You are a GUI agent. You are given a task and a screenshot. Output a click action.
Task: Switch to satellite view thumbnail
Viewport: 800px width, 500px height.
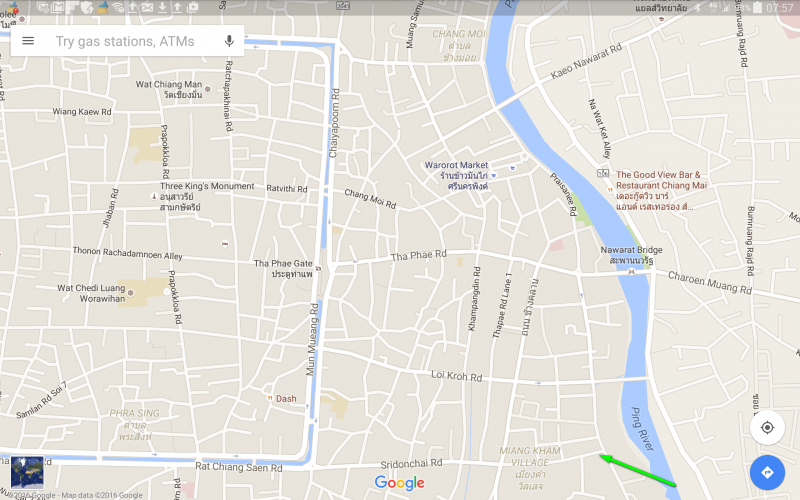(x=27, y=472)
